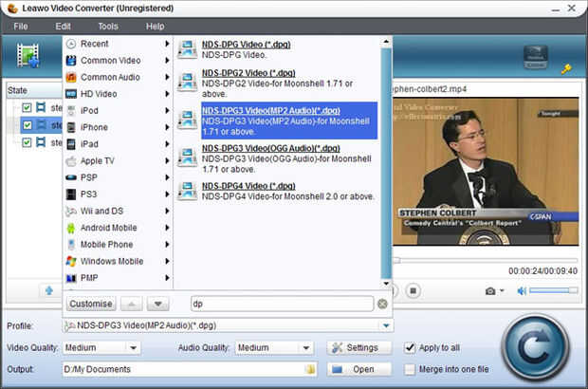Click the iPad category icon
The image size is (588, 389).
[71, 144]
